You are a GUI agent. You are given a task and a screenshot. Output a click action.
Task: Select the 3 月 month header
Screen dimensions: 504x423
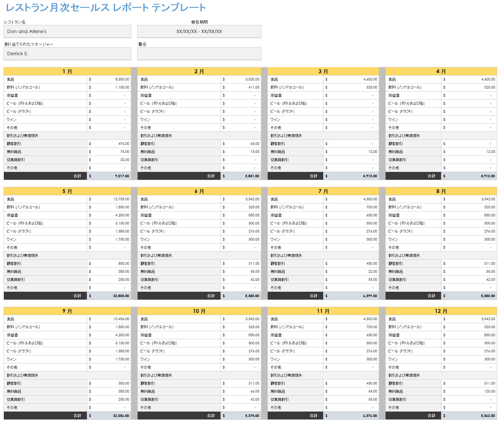pyautogui.click(x=323, y=71)
